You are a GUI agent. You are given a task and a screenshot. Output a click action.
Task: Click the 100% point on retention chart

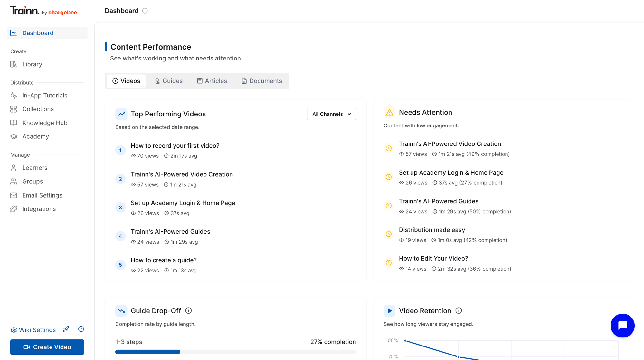point(405,341)
